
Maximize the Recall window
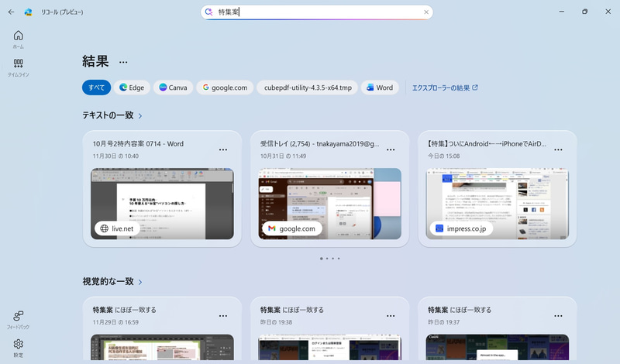[585, 12]
